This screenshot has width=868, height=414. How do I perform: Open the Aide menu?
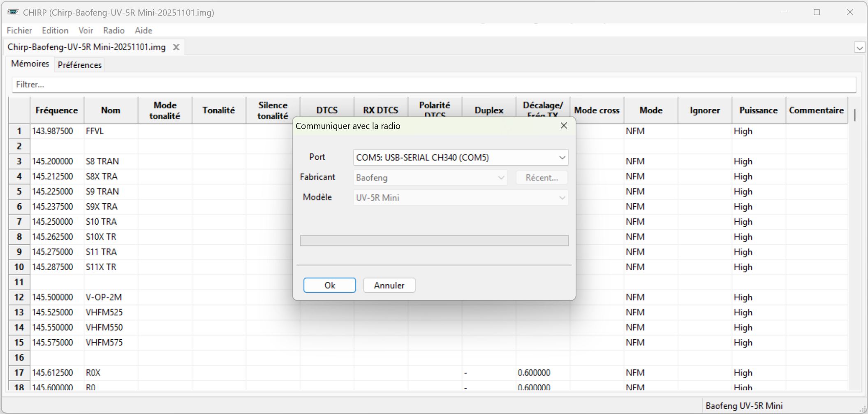tap(143, 30)
